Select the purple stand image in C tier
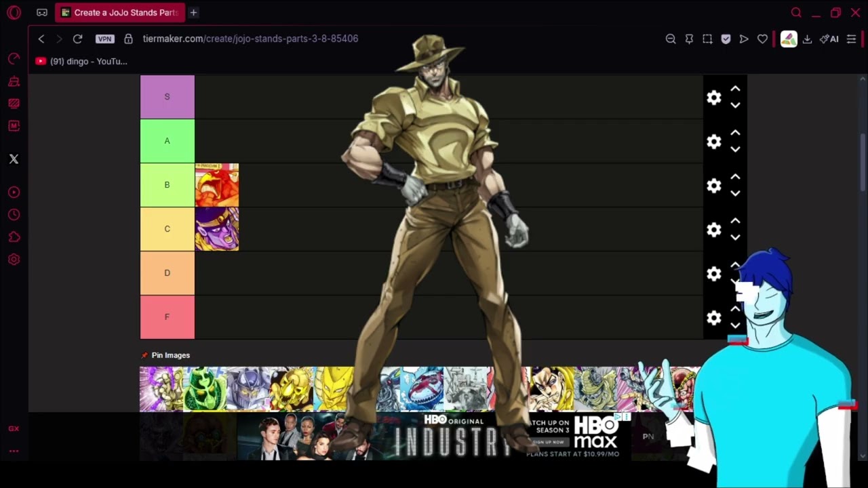This screenshot has width=868, height=488. pos(217,229)
